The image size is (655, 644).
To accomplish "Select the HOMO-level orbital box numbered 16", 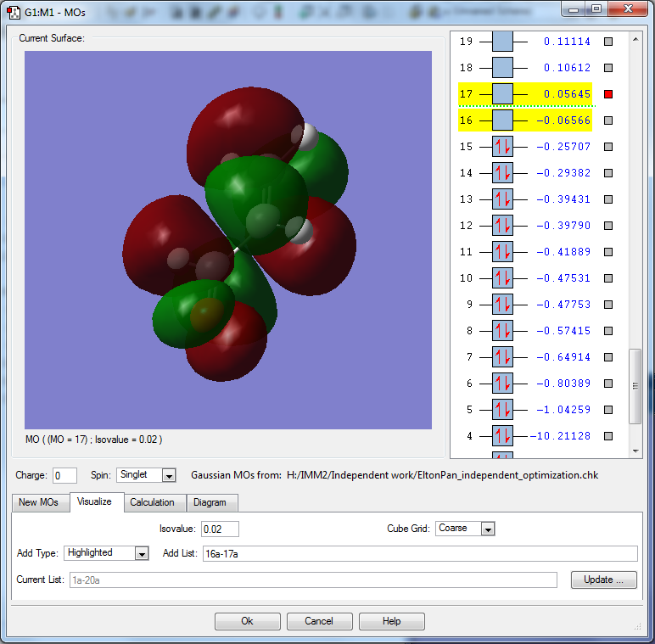I will 502,120.
